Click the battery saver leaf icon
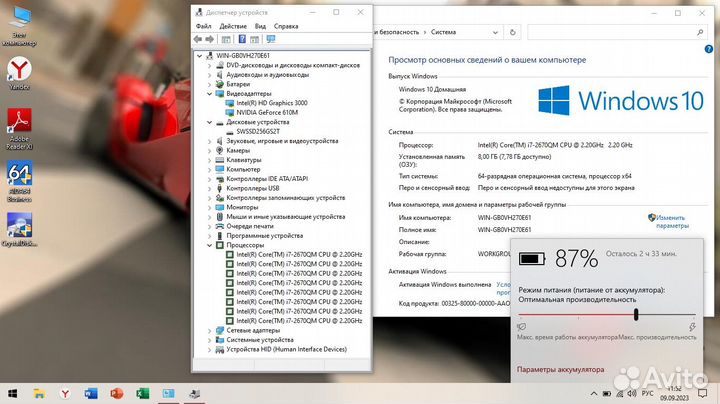720x404 pixels. pos(521,327)
